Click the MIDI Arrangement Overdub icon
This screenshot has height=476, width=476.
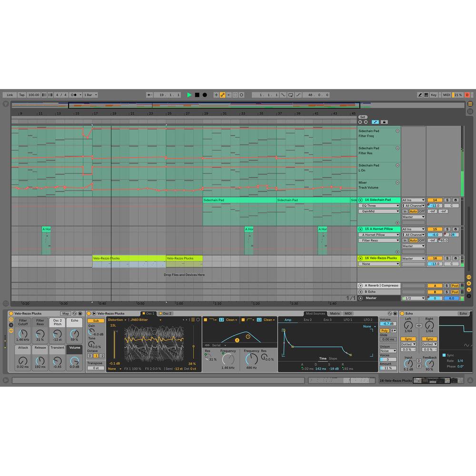[222, 95]
